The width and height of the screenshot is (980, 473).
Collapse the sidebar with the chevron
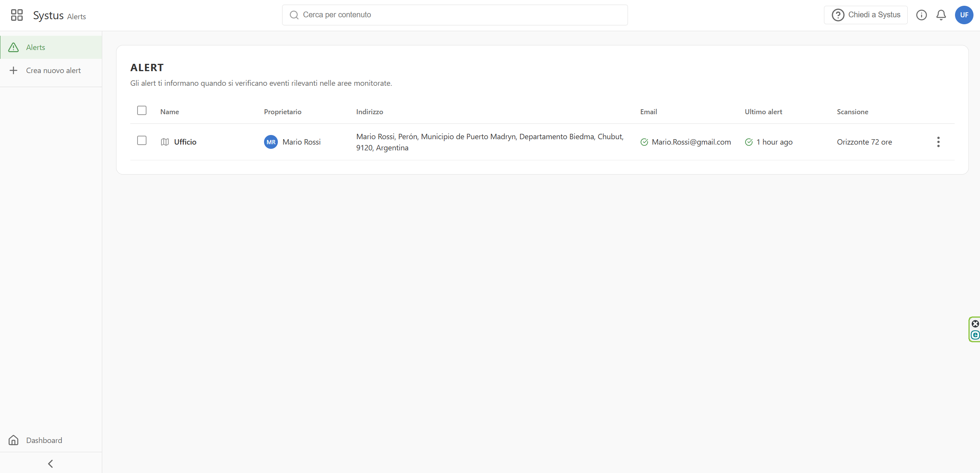50,463
